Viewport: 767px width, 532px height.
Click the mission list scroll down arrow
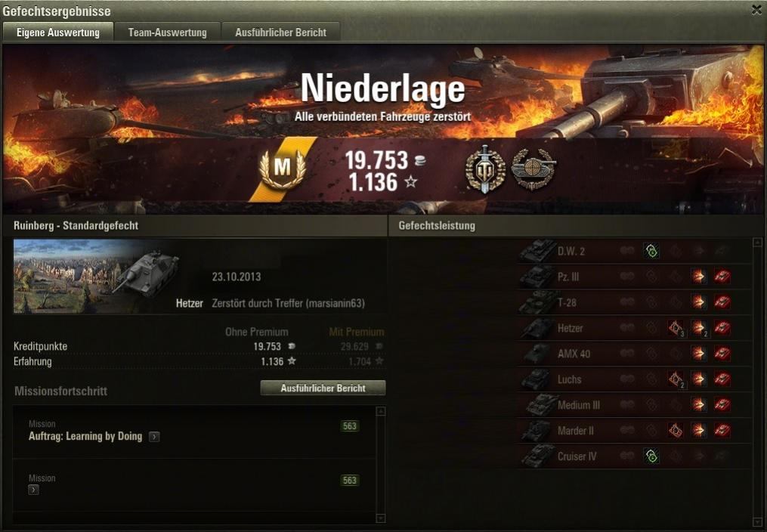[x=381, y=518]
